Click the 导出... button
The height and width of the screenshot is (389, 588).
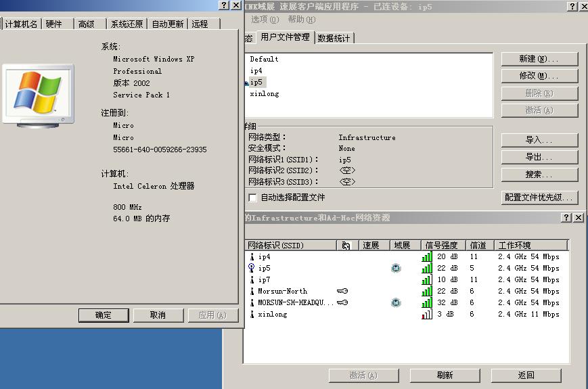[x=539, y=157]
